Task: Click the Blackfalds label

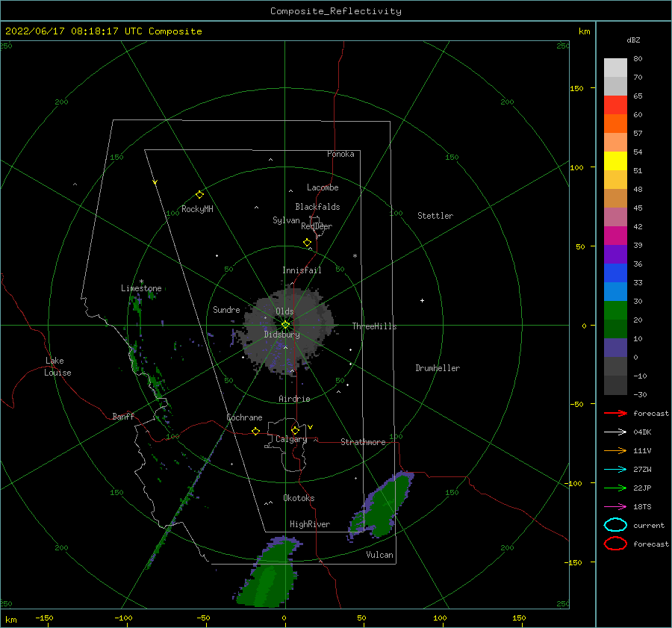Action: click(x=317, y=207)
